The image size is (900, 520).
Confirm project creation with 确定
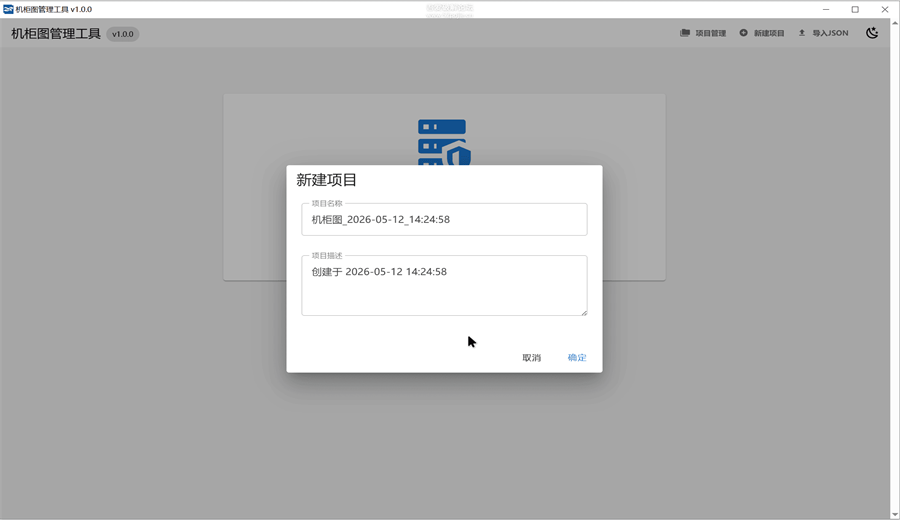[x=577, y=358]
